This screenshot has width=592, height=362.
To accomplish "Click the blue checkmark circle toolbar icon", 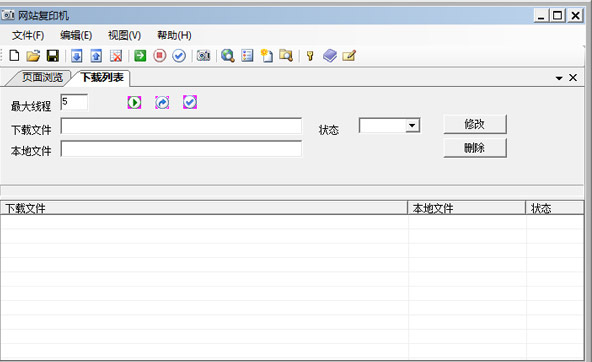I will point(179,56).
